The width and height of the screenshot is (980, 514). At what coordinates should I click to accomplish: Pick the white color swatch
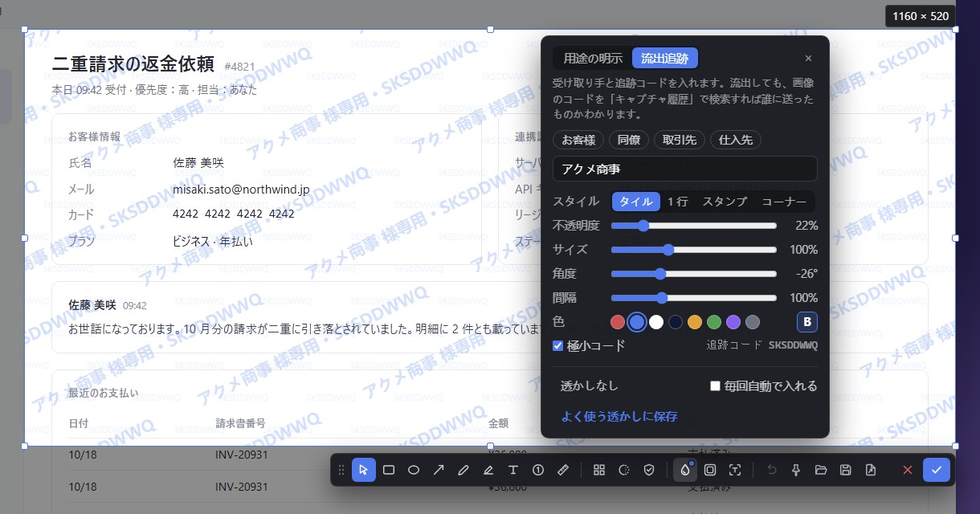(x=656, y=322)
